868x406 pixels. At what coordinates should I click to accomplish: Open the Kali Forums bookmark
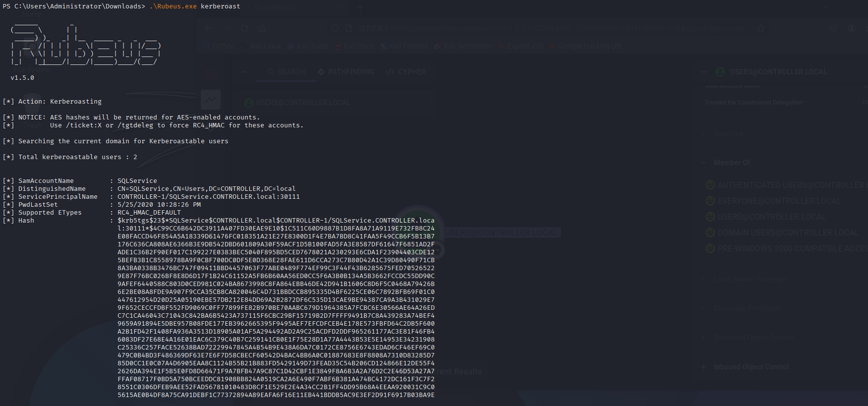coord(403,46)
